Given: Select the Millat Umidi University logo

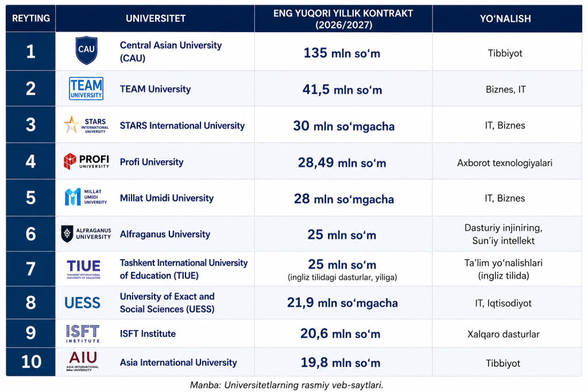Looking at the screenshot, I should coord(86,197).
